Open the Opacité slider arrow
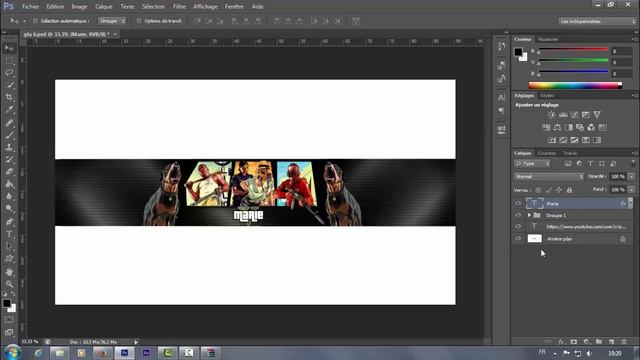 coord(631,176)
